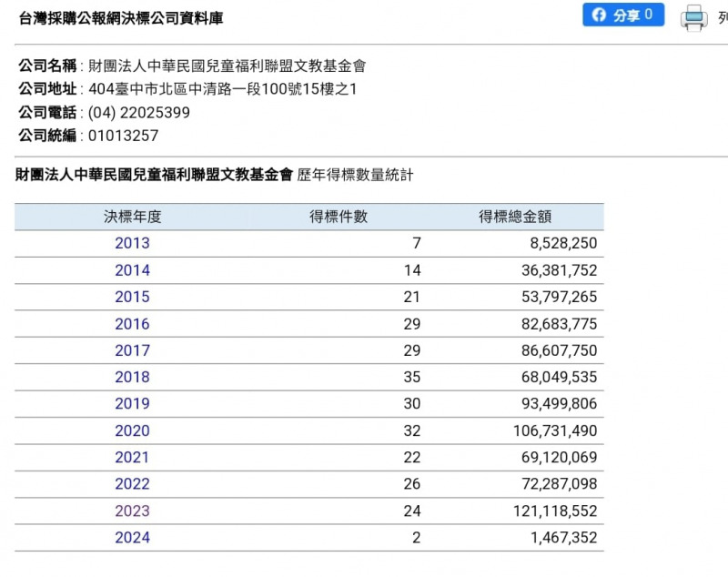This screenshot has width=728, height=577.
Task: Click the Facebook 分享 share button
Action: [x=623, y=15]
